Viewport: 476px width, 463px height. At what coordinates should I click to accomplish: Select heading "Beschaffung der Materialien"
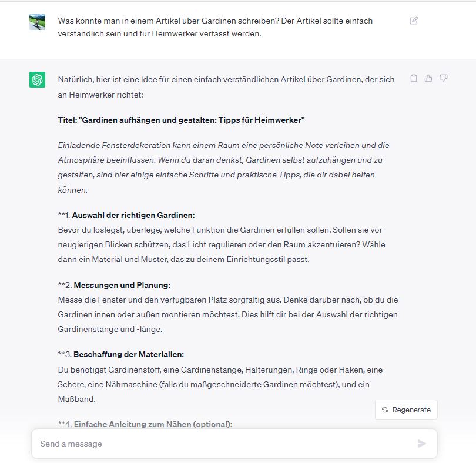(x=129, y=355)
